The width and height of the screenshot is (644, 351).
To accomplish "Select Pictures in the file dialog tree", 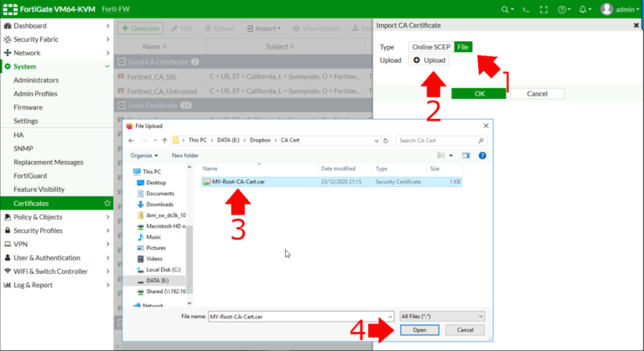I will [156, 248].
